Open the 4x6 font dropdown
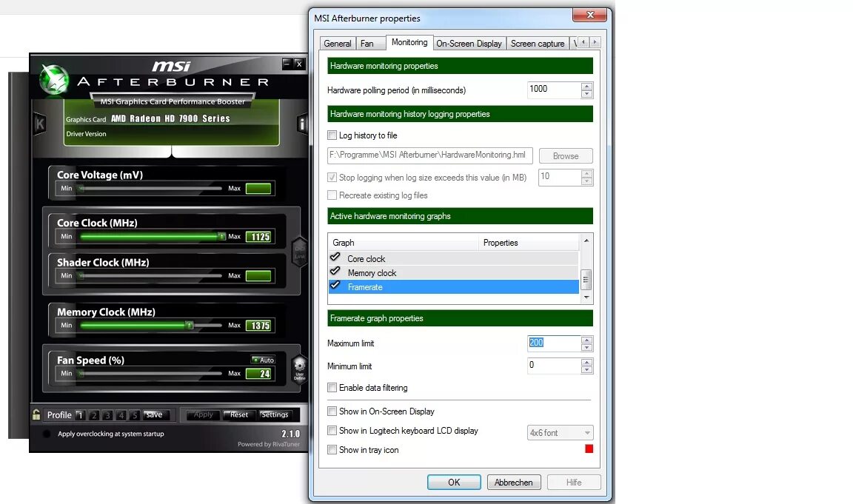853x504 pixels. 561,433
